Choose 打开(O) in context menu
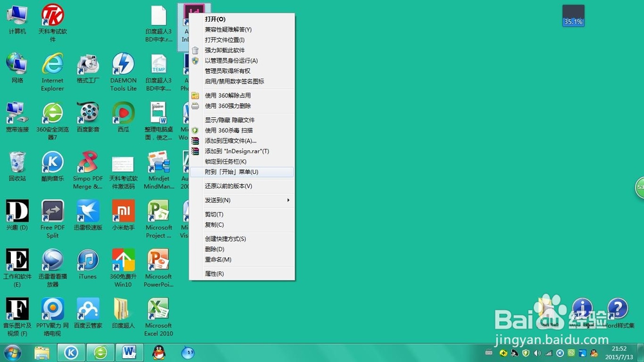This screenshot has height=362, width=644. coord(242,19)
